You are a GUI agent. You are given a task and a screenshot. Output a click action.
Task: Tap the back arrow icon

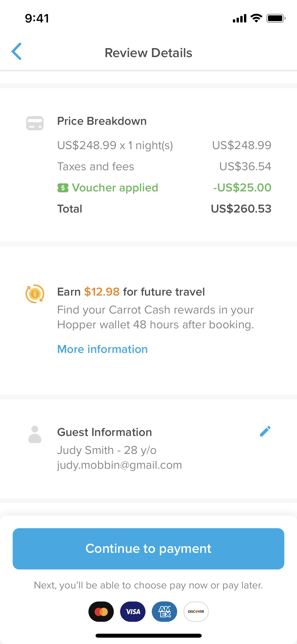(x=16, y=51)
